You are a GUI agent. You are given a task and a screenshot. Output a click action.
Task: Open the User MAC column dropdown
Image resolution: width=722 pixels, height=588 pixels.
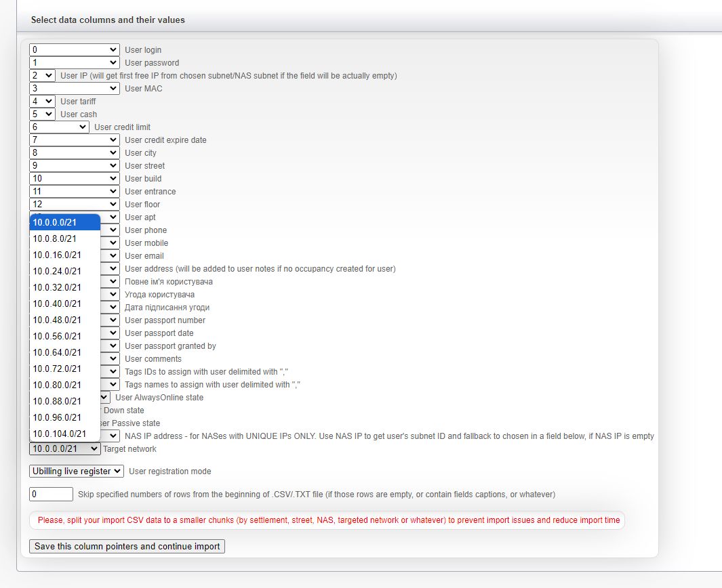pyautogui.click(x=75, y=88)
